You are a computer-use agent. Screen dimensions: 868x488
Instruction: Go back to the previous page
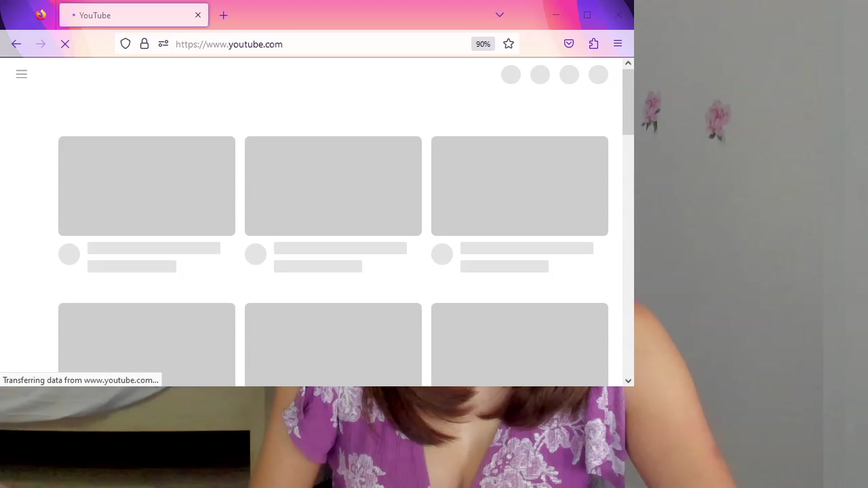click(x=16, y=44)
